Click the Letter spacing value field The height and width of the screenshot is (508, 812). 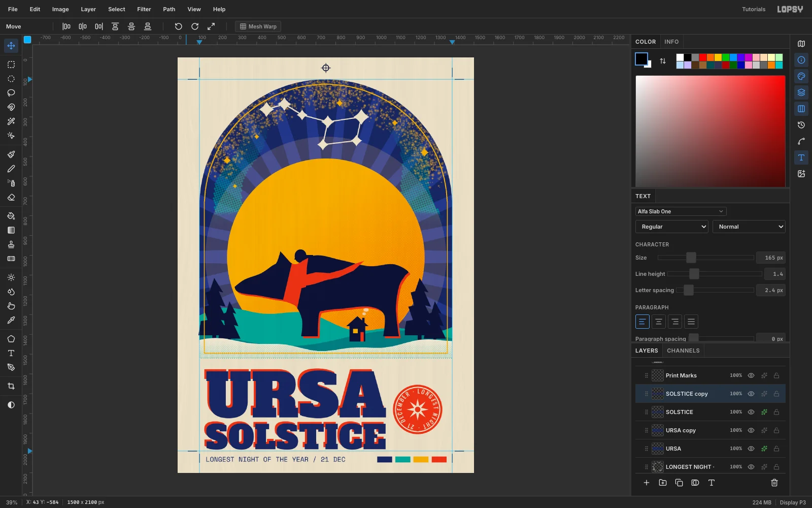[771, 290]
